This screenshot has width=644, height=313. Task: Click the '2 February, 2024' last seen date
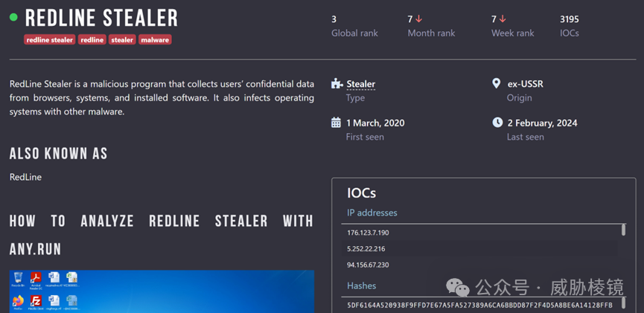tap(542, 123)
